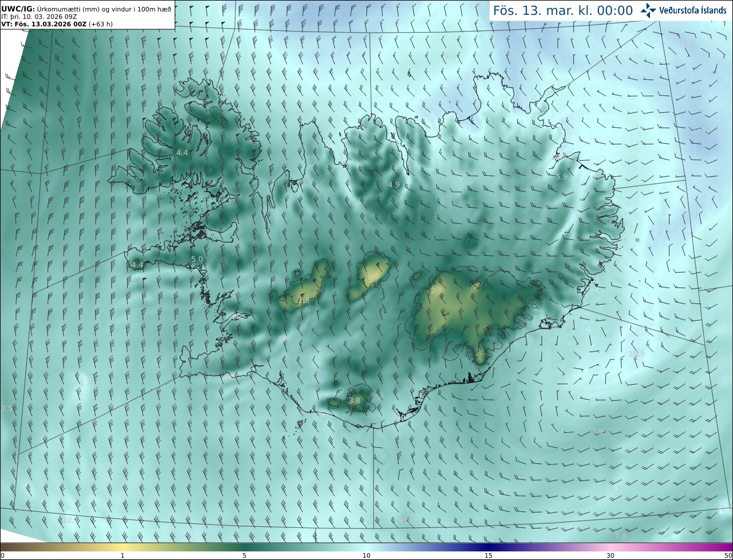Click the 10 tick label on the color scale

pos(366,555)
